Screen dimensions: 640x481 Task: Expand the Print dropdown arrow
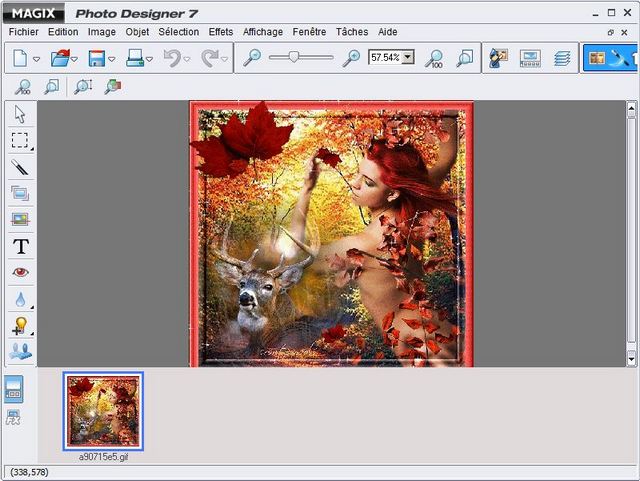coord(149,60)
